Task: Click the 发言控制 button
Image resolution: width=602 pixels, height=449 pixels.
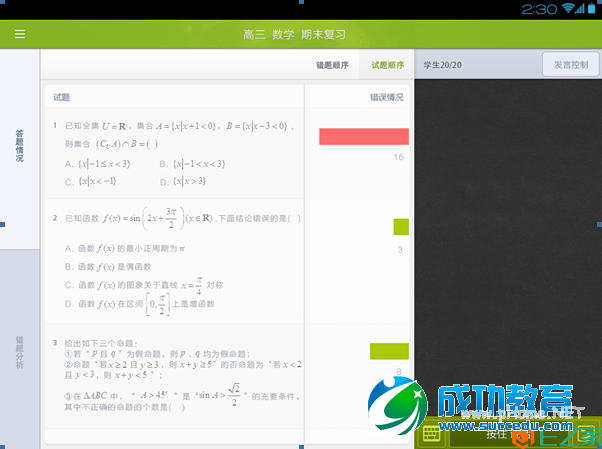Action: [571, 65]
